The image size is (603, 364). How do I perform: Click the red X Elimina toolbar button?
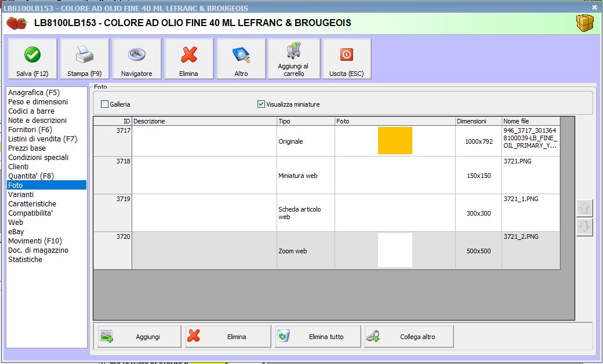tap(189, 59)
